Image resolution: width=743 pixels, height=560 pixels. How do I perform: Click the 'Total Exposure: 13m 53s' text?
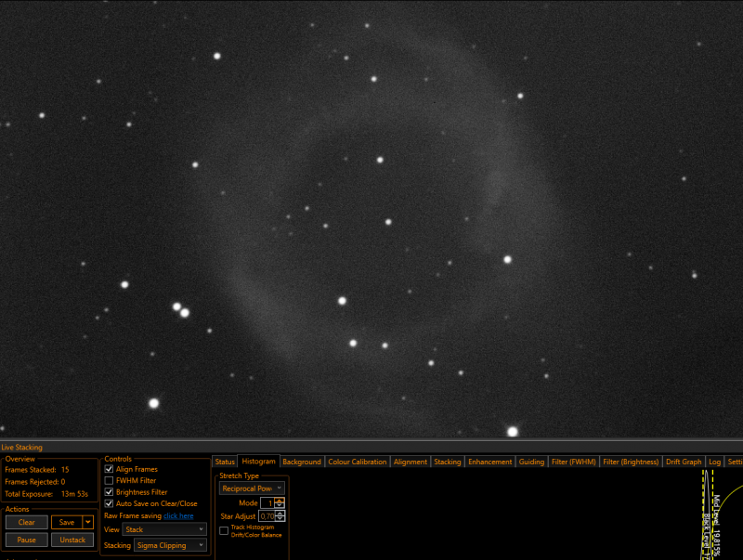(x=46, y=494)
